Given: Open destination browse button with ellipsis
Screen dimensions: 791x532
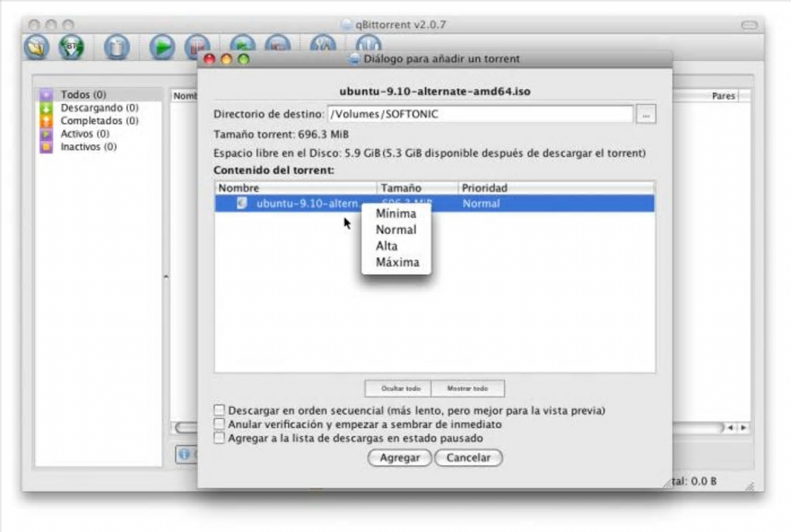Looking at the screenshot, I should click(x=646, y=115).
